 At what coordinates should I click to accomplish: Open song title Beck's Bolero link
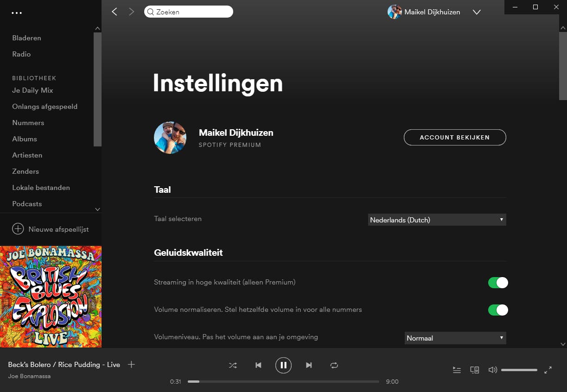(64, 365)
